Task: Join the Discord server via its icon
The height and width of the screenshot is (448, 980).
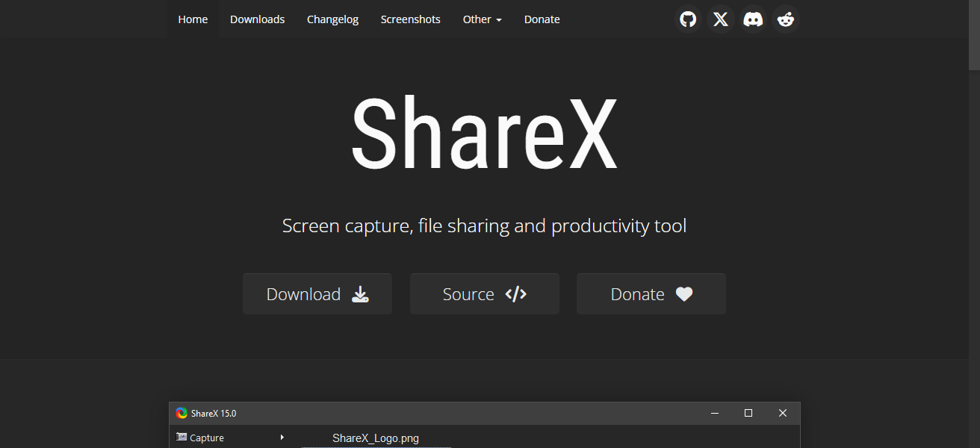Action: [753, 19]
